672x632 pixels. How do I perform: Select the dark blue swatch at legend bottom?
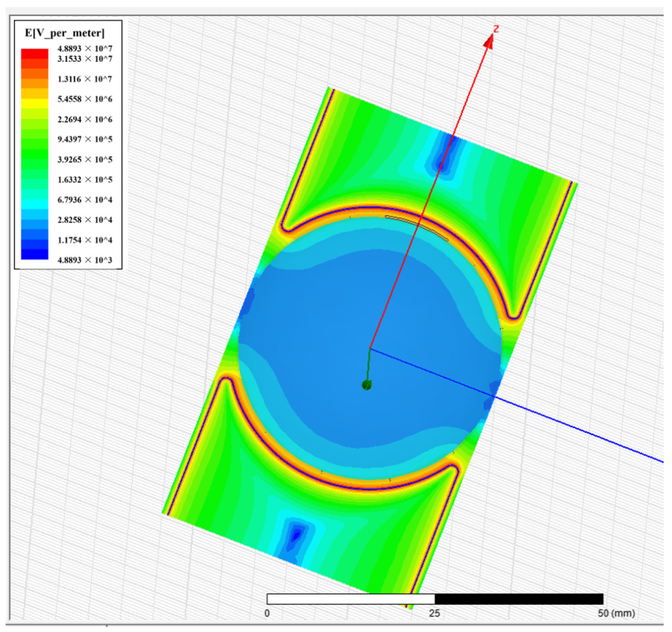pyautogui.click(x=32, y=255)
